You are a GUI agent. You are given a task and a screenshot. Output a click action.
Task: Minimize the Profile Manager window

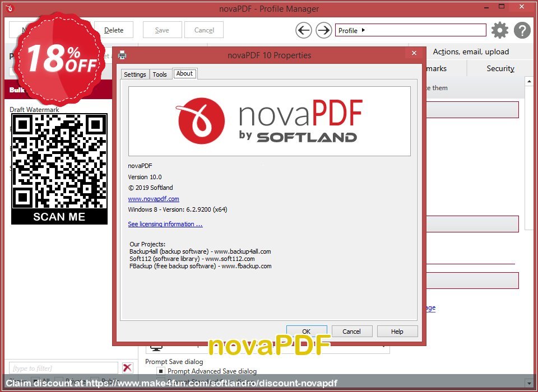[486, 7]
